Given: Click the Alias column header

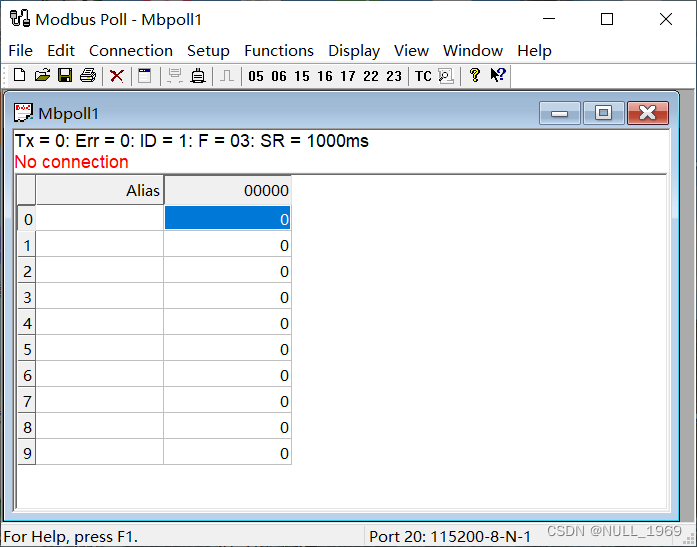Looking at the screenshot, I should click(x=100, y=190).
